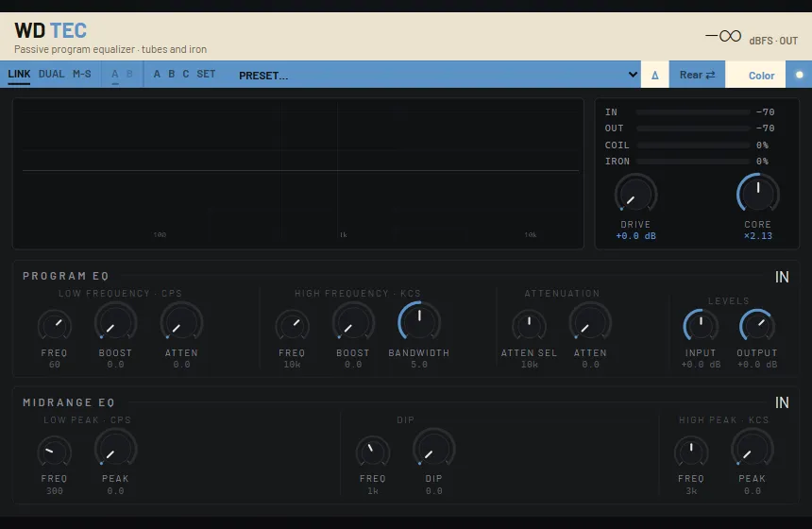Image resolution: width=812 pixels, height=529 pixels.
Task: Click the OUTPUT value +0.0 dB
Action: pyautogui.click(x=756, y=365)
